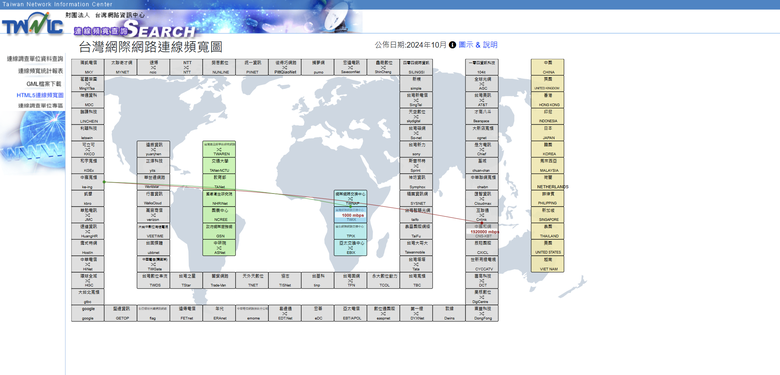The width and height of the screenshot is (780, 375).
Task: Open 連線調查單位資料查詢 in the sidebar
Action: click(35, 59)
